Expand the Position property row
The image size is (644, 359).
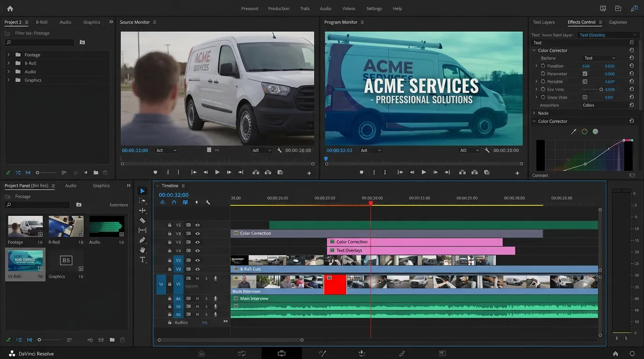[x=537, y=66]
